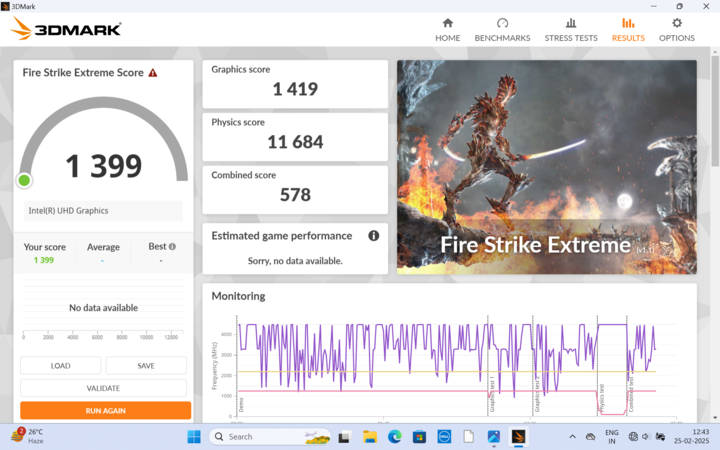Open the Estimated game performance info icon
The width and height of the screenshot is (720, 450).
pyautogui.click(x=374, y=236)
